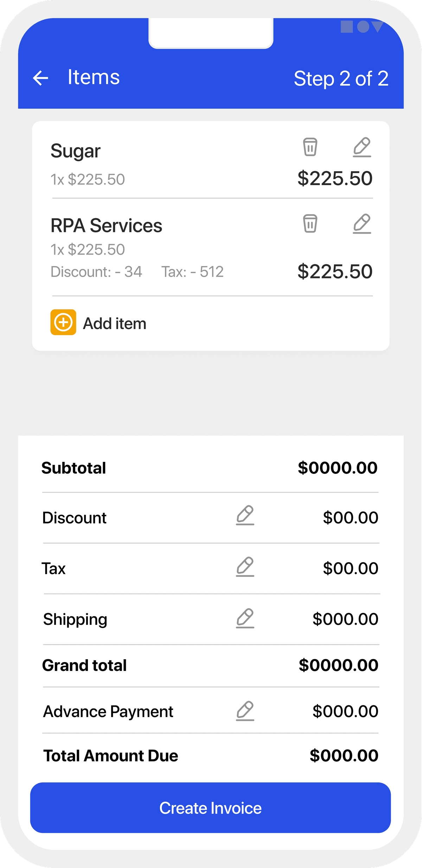This screenshot has width=422, height=868.
Task: Delete the RPA Services item
Action: pos(310,224)
